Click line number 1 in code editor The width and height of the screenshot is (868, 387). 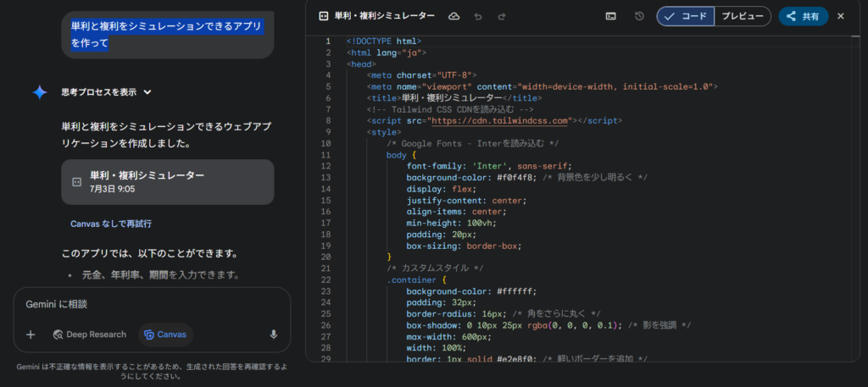pyautogui.click(x=328, y=41)
